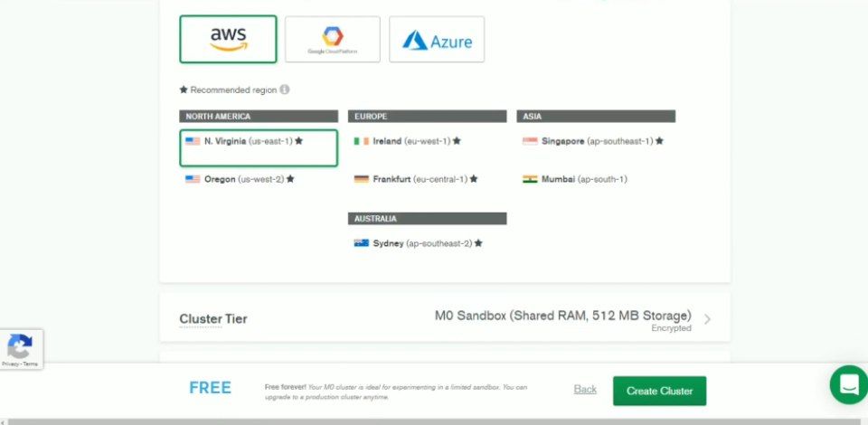868x425 pixels.
Task: Select the Singapore (ap-southeast-1) region
Action: coord(593,141)
